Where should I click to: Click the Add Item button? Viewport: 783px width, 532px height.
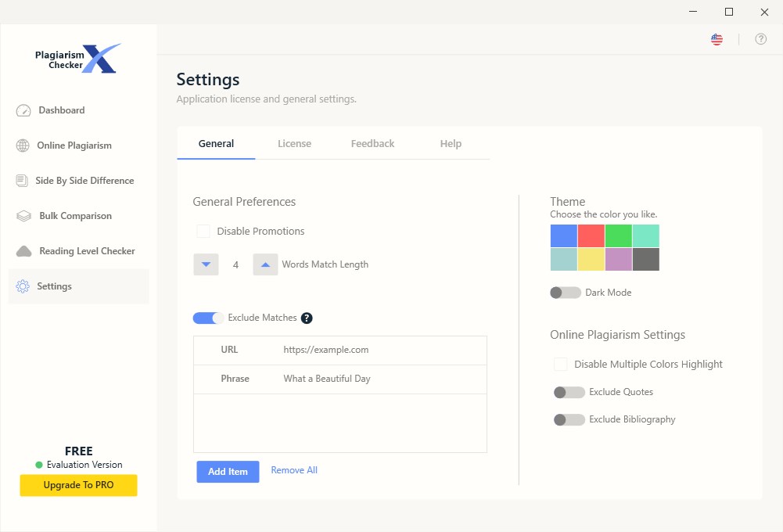pyautogui.click(x=228, y=472)
